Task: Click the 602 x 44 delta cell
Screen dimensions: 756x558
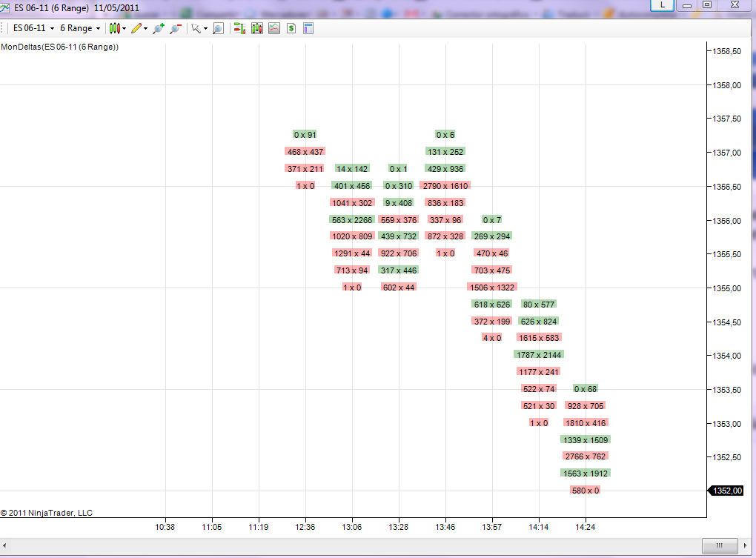Action: coord(398,288)
